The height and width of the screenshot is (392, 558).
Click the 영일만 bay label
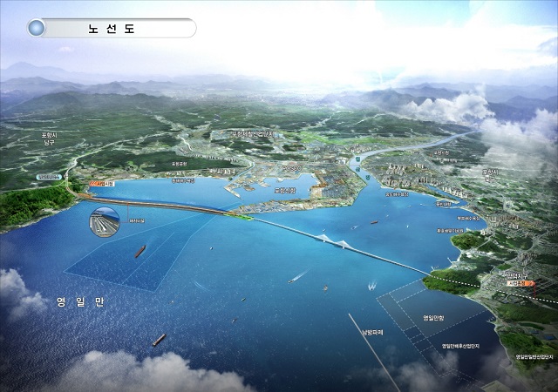point(79,301)
